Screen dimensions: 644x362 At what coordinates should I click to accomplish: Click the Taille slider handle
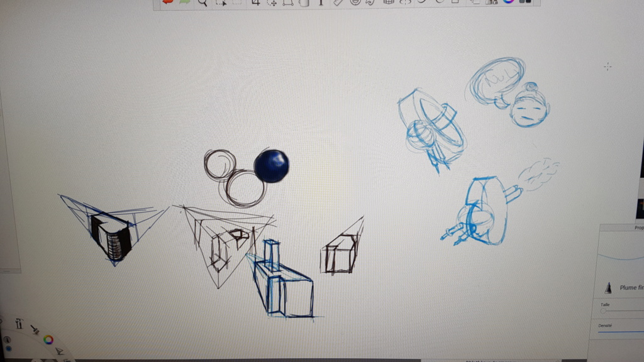[x=603, y=311]
